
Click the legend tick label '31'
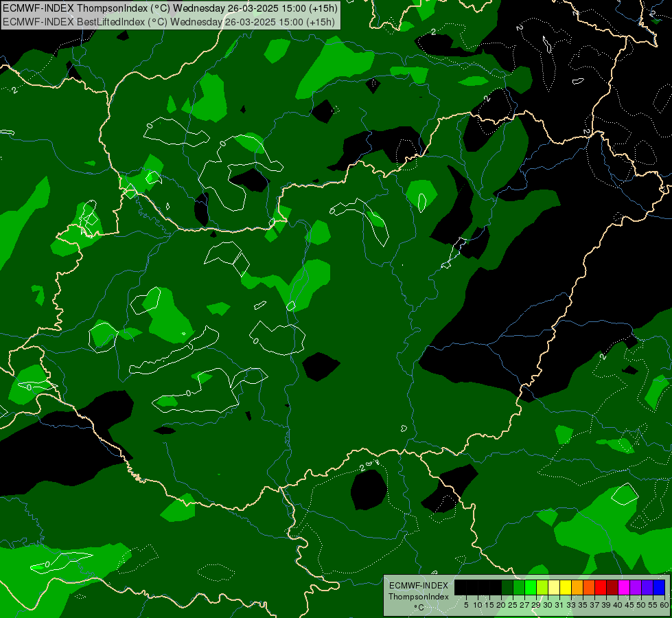click(559, 605)
